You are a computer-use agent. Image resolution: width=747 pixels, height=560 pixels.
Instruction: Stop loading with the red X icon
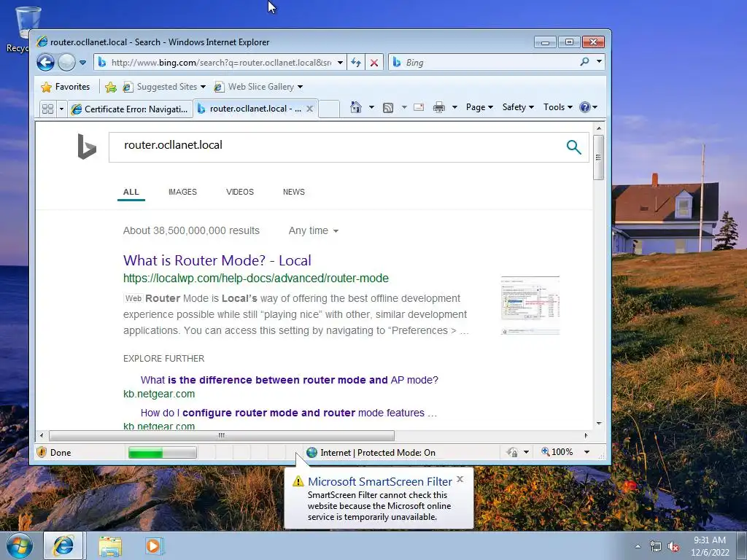tap(374, 63)
